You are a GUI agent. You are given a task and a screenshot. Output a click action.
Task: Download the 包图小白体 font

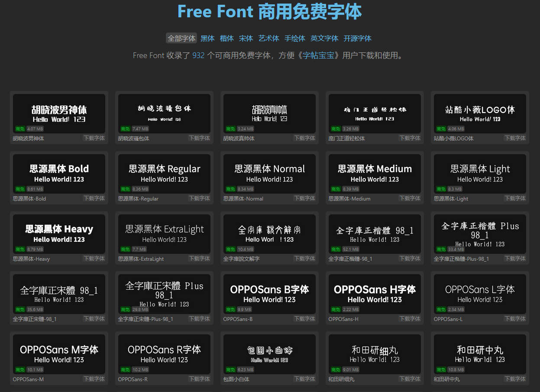(304, 379)
